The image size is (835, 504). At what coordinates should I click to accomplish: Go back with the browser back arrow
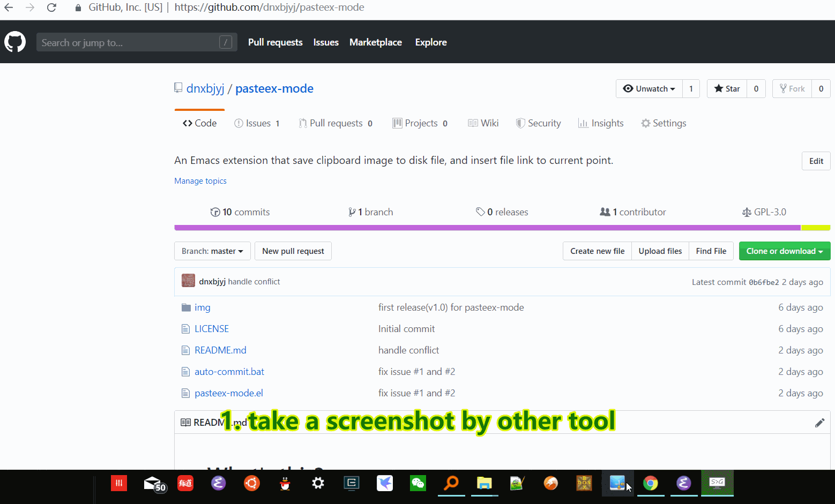point(9,7)
